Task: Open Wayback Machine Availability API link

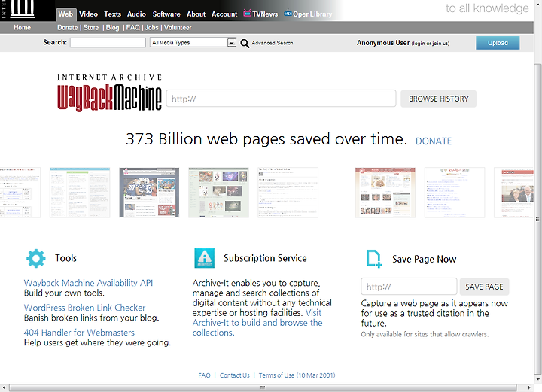Action: click(x=88, y=283)
